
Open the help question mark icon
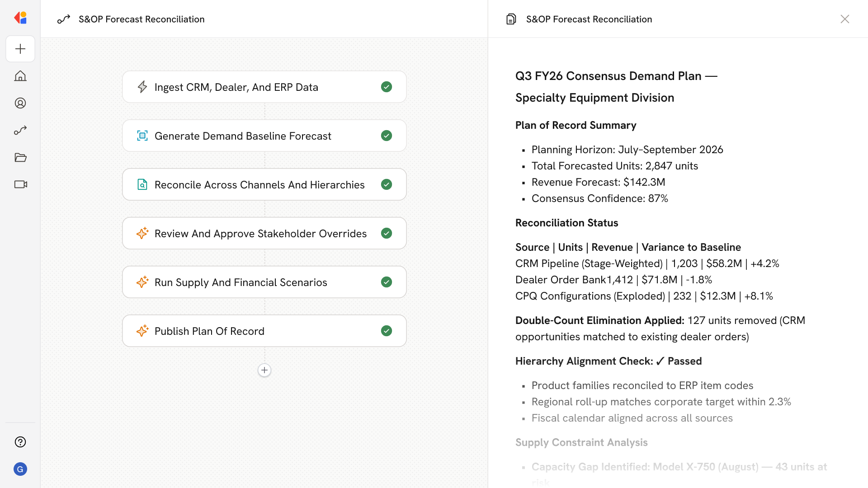point(20,442)
